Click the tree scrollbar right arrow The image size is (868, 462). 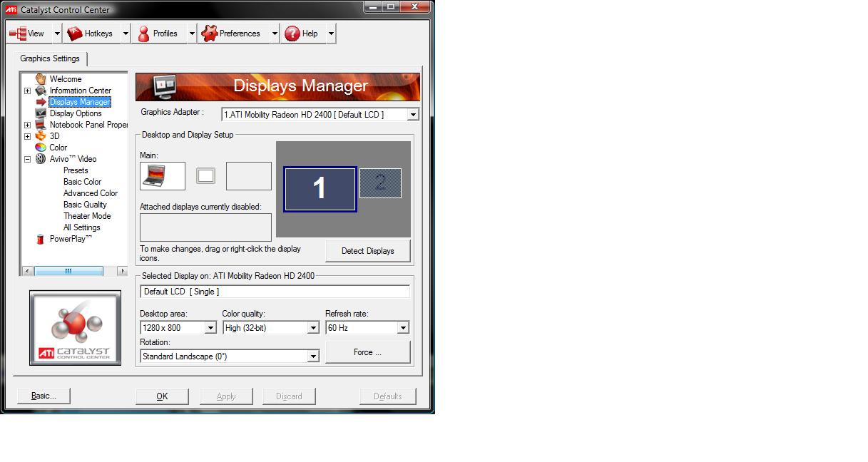click(122, 271)
